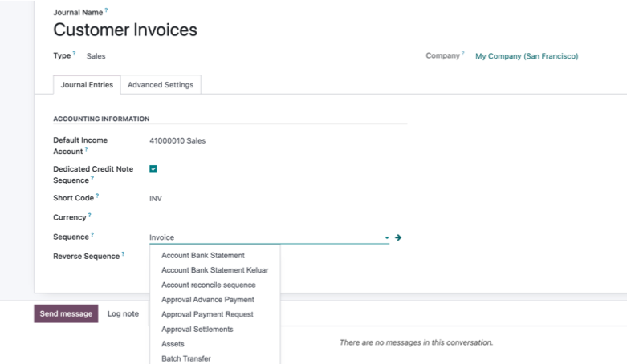
Task: Open the Sequence external link arrow
Action: 398,237
